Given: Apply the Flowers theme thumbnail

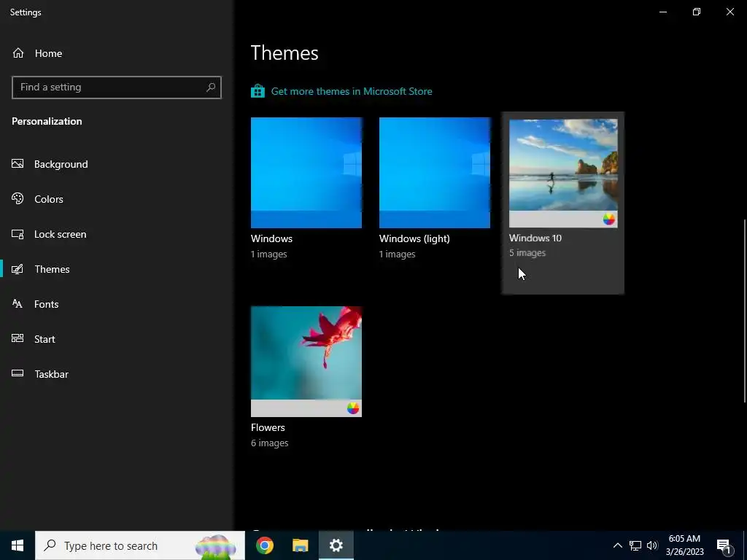Looking at the screenshot, I should 306,362.
